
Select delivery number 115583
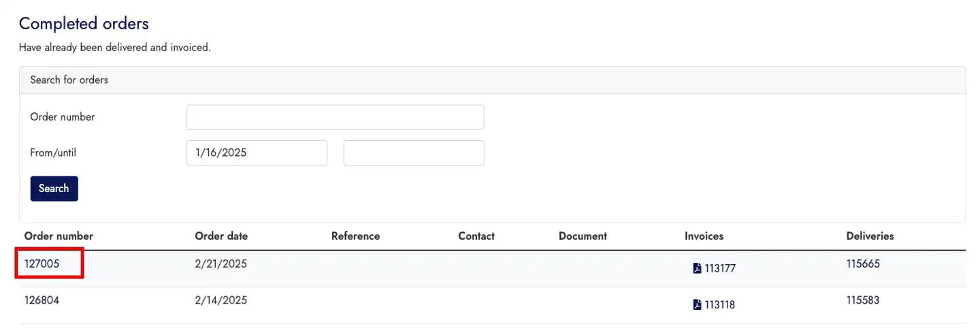click(863, 300)
